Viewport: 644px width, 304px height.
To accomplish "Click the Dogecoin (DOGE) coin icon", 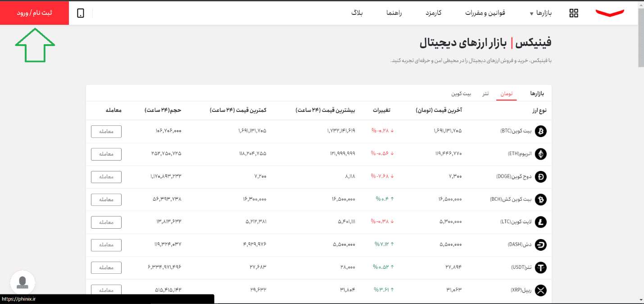I will tap(540, 177).
